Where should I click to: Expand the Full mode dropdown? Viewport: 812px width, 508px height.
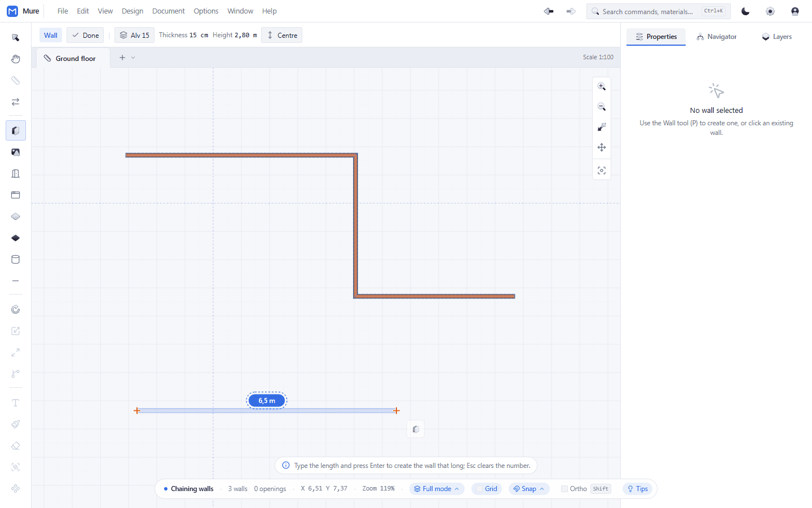(x=437, y=489)
